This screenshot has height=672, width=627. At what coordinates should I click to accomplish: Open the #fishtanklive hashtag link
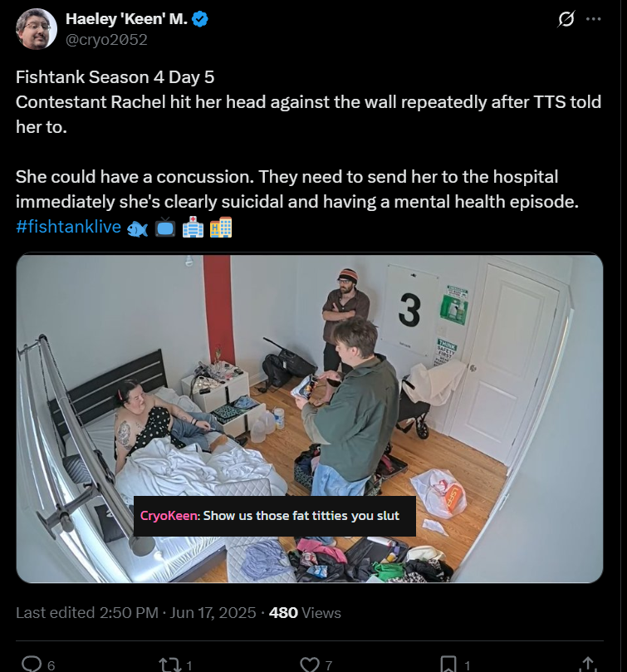69,226
